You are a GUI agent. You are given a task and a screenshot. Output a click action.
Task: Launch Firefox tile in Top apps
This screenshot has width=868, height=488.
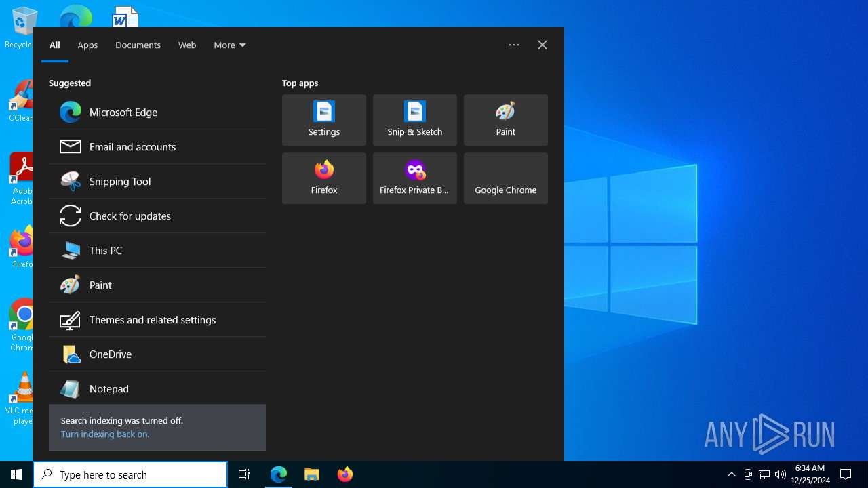[x=324, y=178]
